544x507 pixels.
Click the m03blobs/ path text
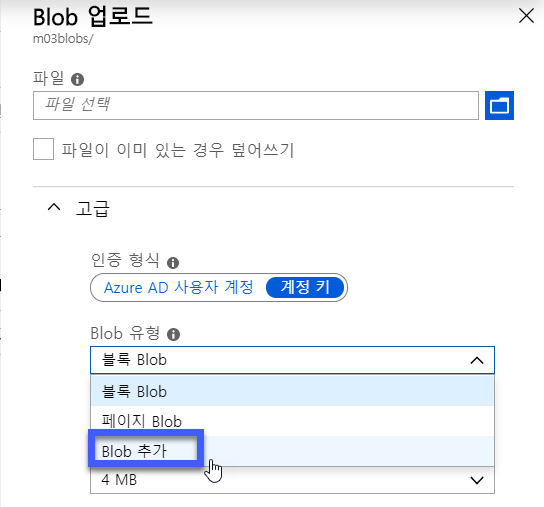(x=63, y=39)
